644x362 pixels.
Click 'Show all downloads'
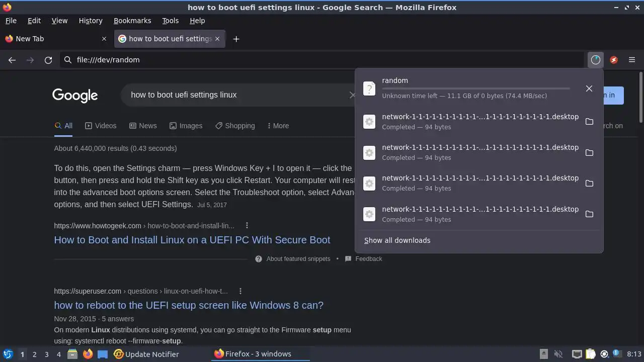coord(397,240)
